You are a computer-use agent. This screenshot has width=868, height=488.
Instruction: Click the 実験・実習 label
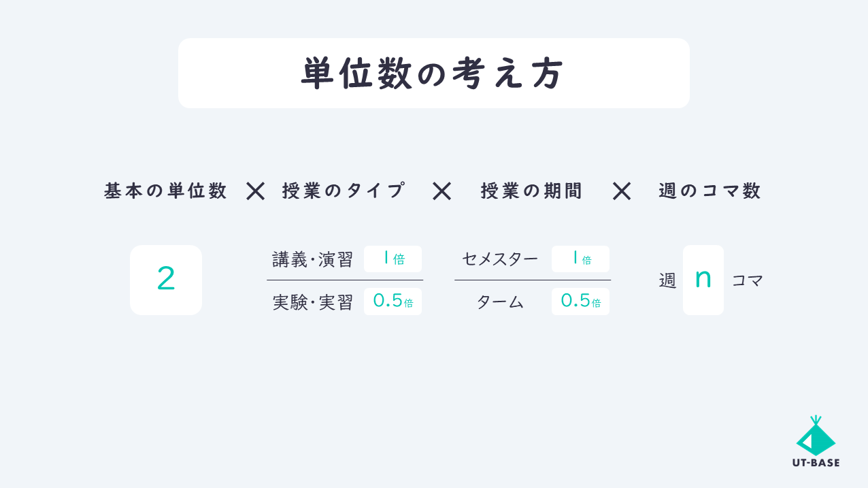313,302
